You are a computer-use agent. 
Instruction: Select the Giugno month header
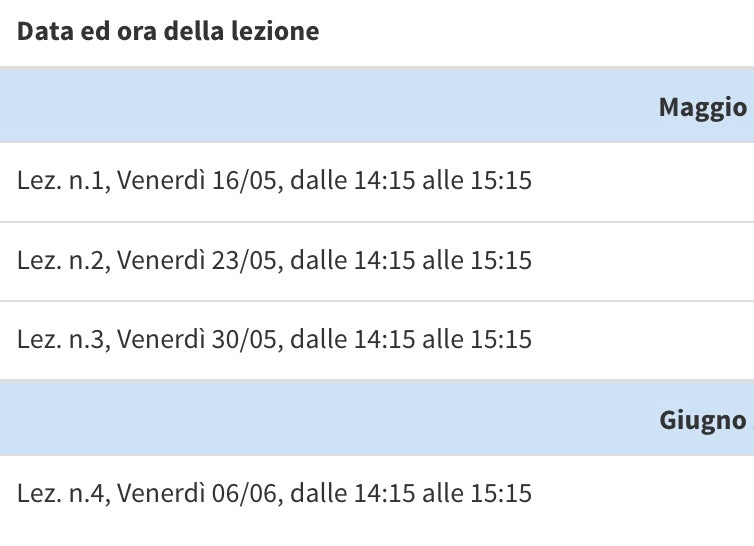coord(702,420)
